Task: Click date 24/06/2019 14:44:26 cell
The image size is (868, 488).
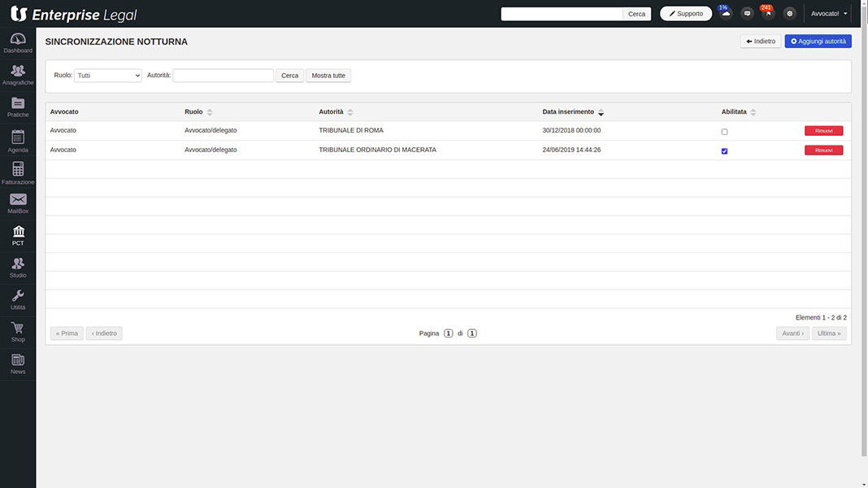Action: (571, 150)
